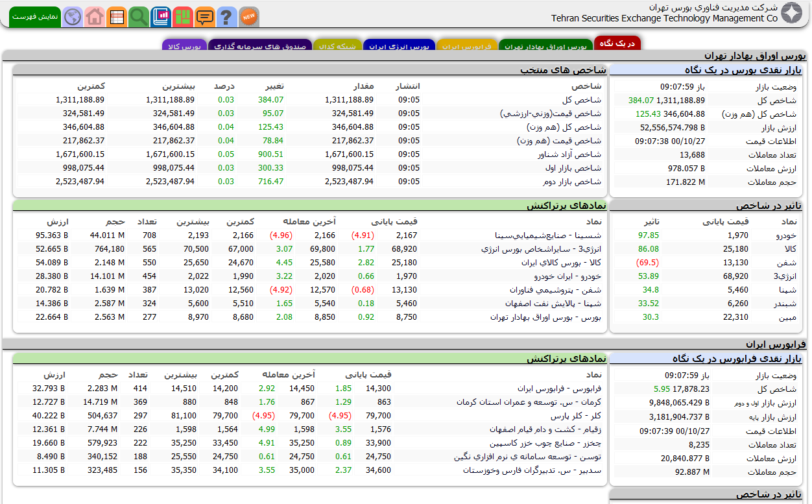This screenshot has height=504, width=812.
Task: Open symbol 'خودرو - ایران‌ خودرو‌' in top trades
Action: click(x=567, y=276)
